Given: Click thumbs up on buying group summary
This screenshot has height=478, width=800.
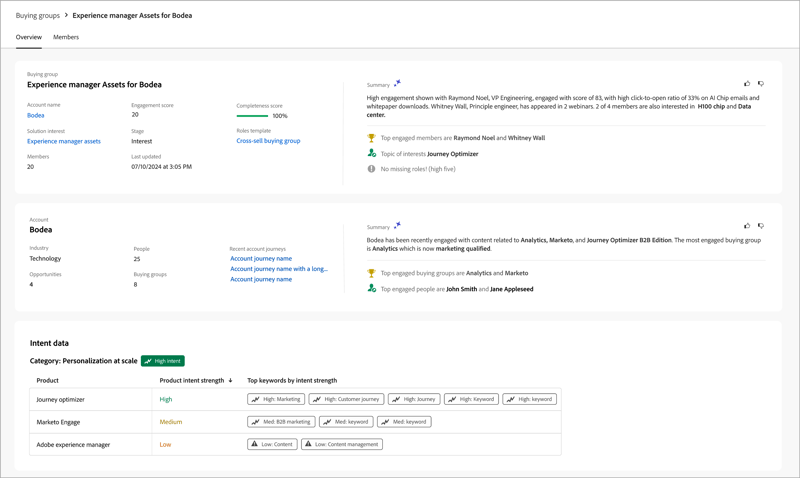Looking at the screenshot, I should pyautogui.click(x=747, y=84).
